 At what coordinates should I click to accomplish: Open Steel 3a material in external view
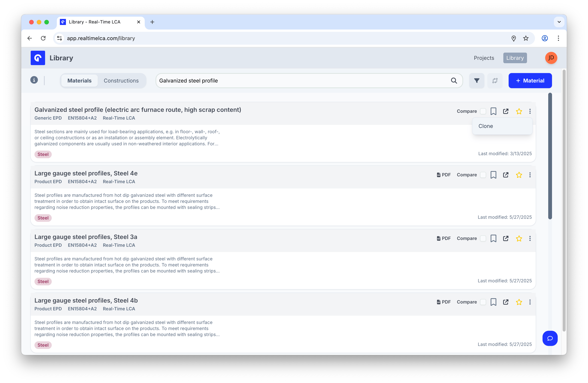coord(506,238)
